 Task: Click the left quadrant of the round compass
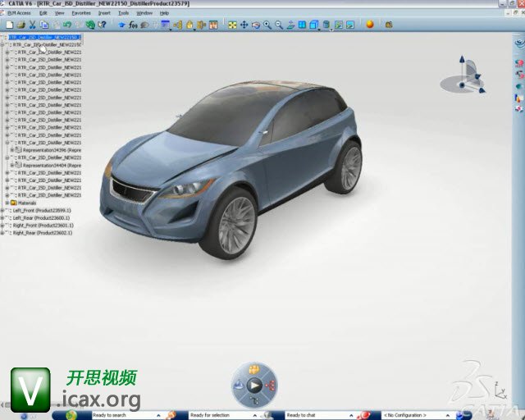pyautogui.click(x=239, y=386)
